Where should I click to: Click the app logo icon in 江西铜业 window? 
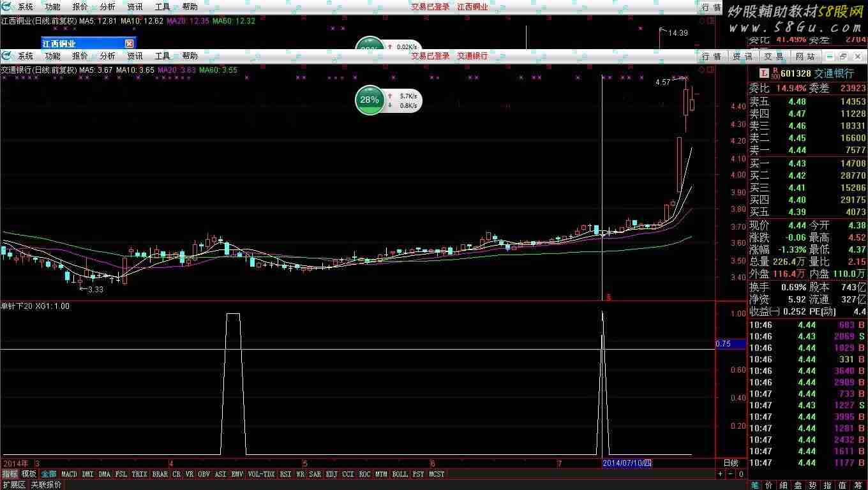coord(6,7)
